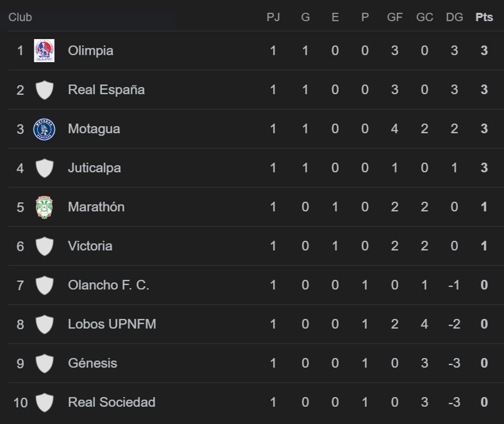The image size is (504, 424).
Task: Open the Olimpia team page
Action: point(91,50)
